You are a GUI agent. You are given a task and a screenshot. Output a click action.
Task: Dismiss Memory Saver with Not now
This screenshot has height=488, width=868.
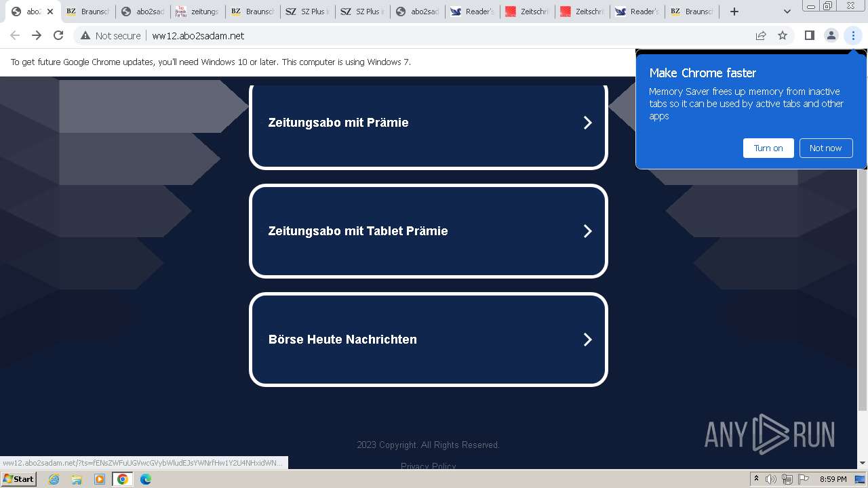coord(825,148)
